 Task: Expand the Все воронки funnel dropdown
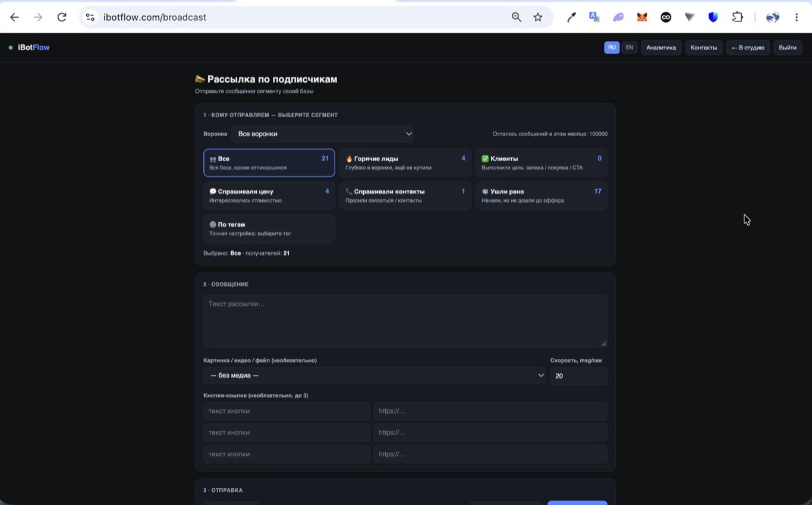click(x=322, y=134)
